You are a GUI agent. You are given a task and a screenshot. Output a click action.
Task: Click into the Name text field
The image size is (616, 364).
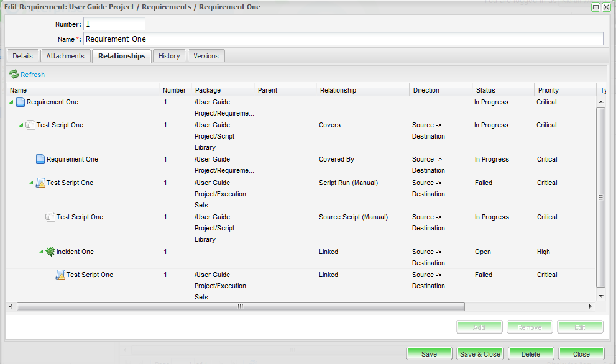[343, 39]
